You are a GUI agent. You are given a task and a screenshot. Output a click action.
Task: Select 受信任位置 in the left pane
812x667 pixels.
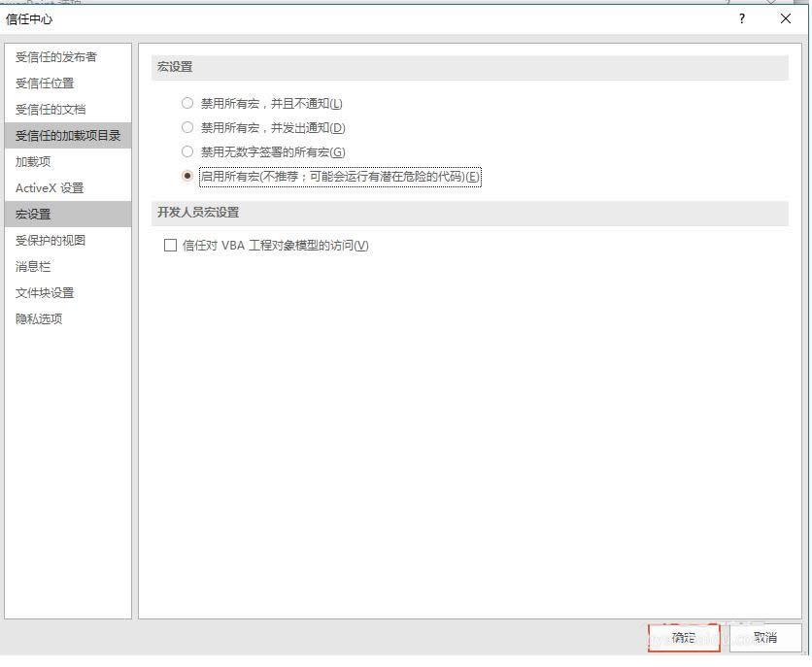pyautogui.click(x=45, y=83)
